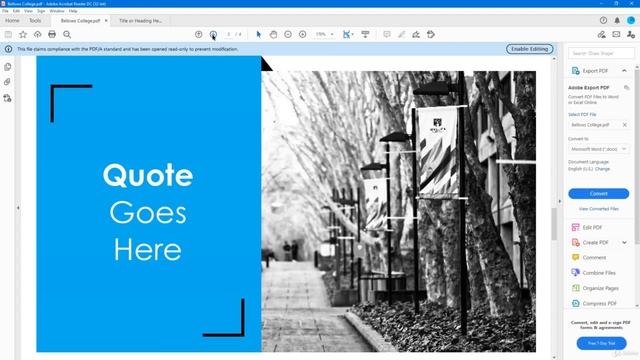Open the Sign menu

tap(41, 11)
